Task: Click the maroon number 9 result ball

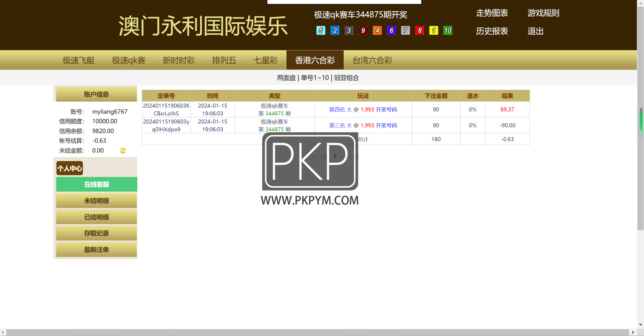Action: pos(363,31)
